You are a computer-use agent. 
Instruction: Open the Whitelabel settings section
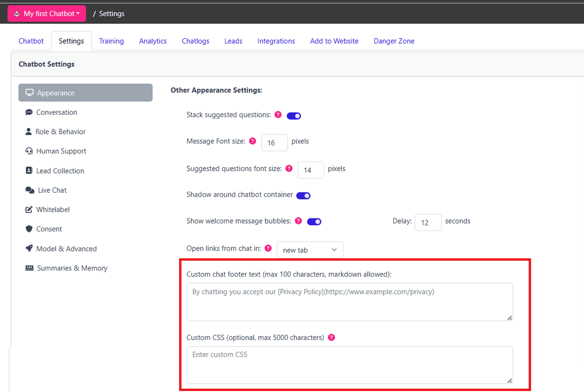53,209
